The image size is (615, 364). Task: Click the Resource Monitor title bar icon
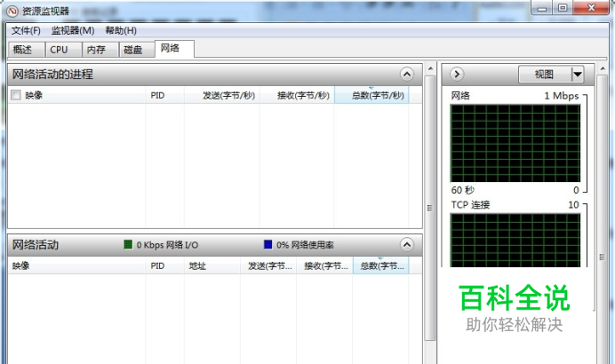pos(12,11)
